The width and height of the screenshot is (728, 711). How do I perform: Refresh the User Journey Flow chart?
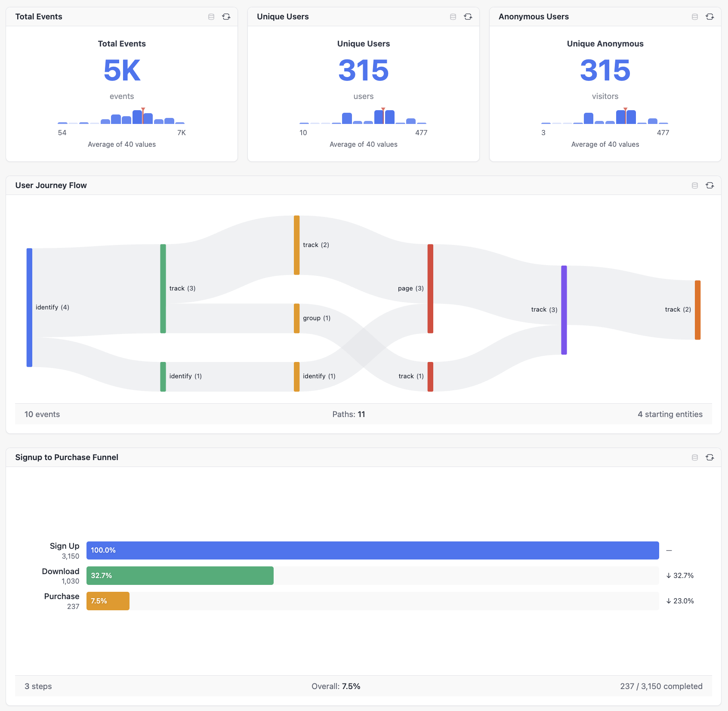point(710,185)
